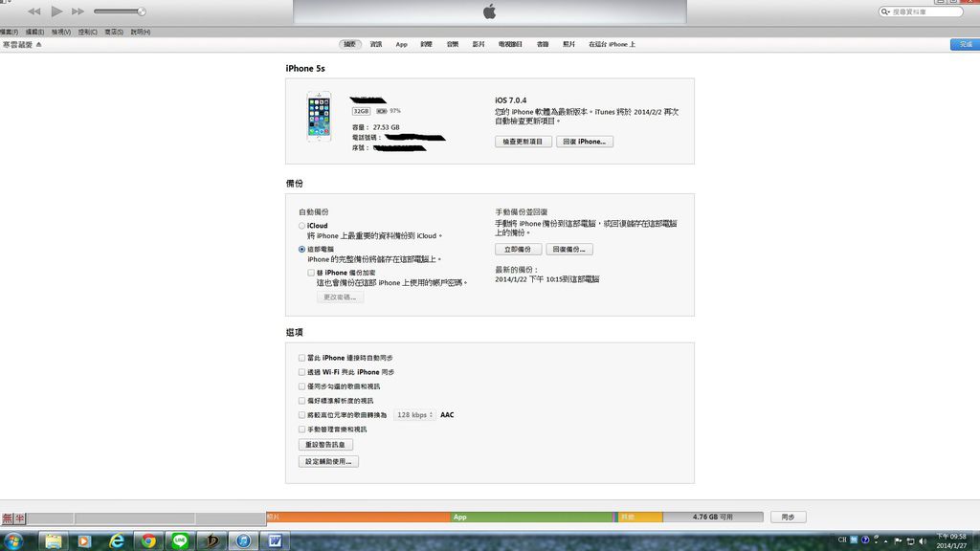This screenshot has width=980, height=551.
Task: Click the blue 完成 done button
Action: coord(965,44)
